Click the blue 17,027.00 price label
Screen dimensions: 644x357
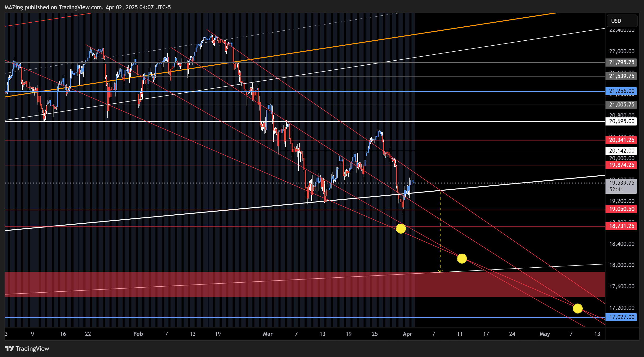click(x=621, y=317)
